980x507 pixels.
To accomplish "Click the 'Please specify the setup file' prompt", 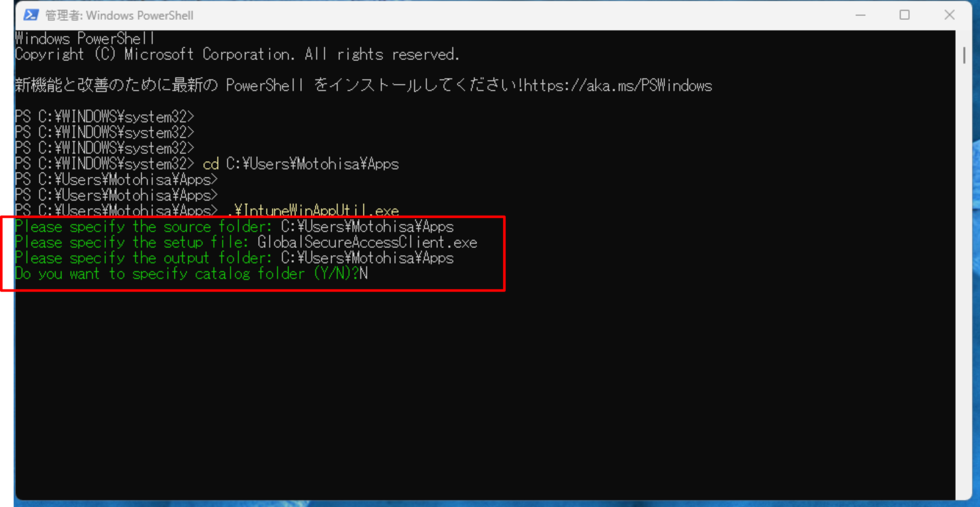I will coord(131,242).
